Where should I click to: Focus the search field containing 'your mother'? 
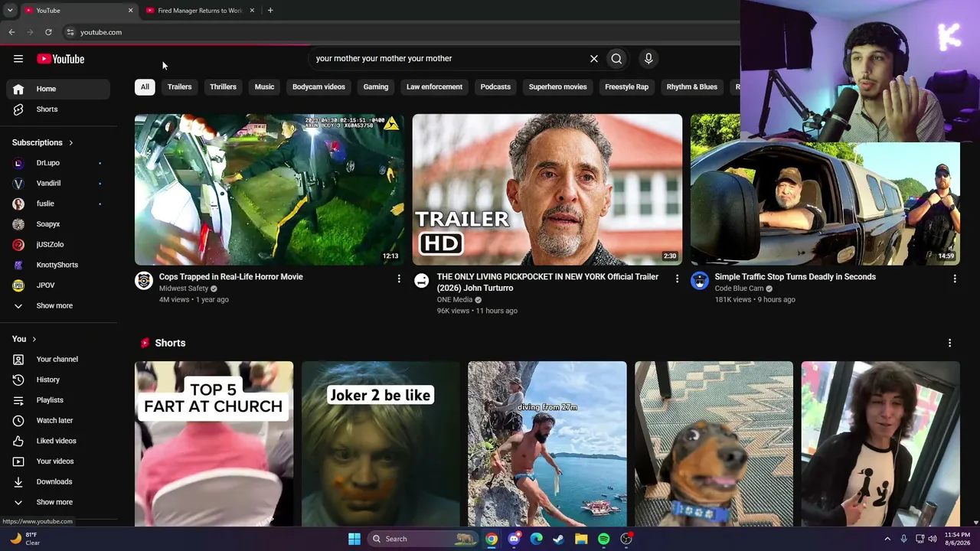(448, 58)
